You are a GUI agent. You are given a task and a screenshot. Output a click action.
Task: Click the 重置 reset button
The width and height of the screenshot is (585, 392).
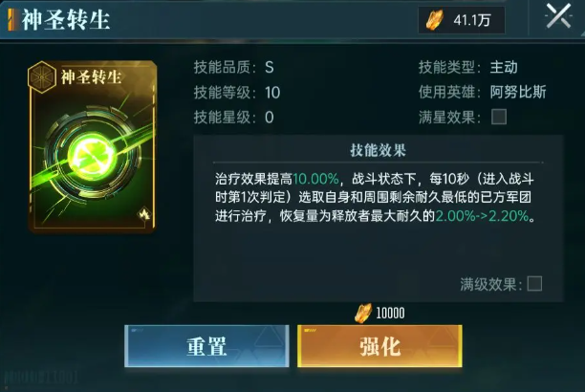[206, 346]
